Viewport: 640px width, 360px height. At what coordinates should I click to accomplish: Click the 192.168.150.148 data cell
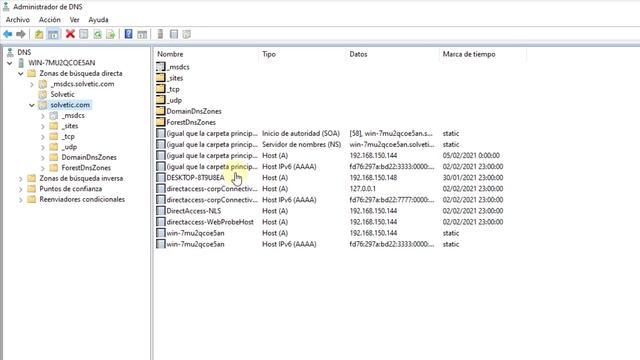[x=373, y=178]
